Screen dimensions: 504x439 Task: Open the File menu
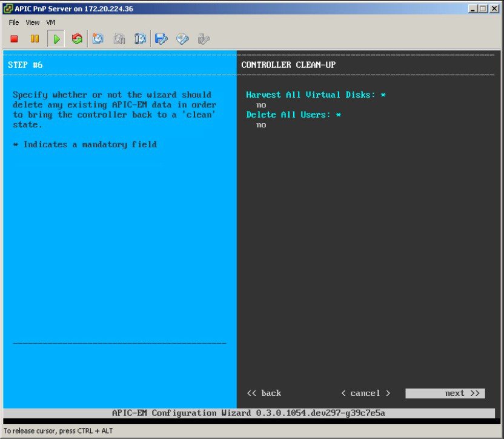click(x=14, y=22)
